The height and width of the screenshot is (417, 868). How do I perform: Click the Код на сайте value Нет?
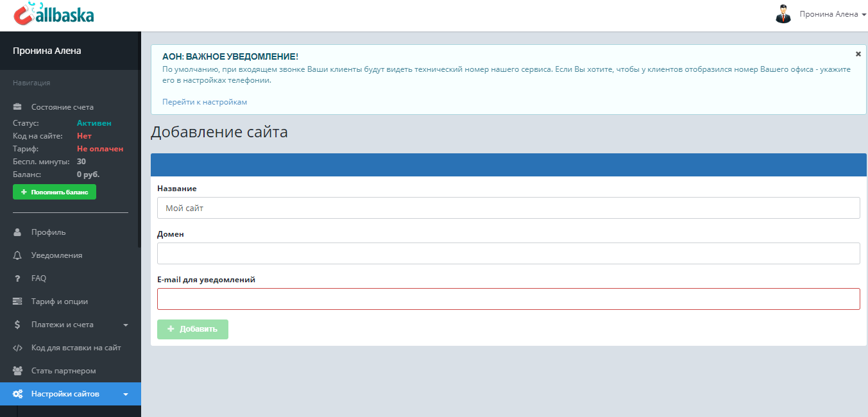[x=84, y=135]
